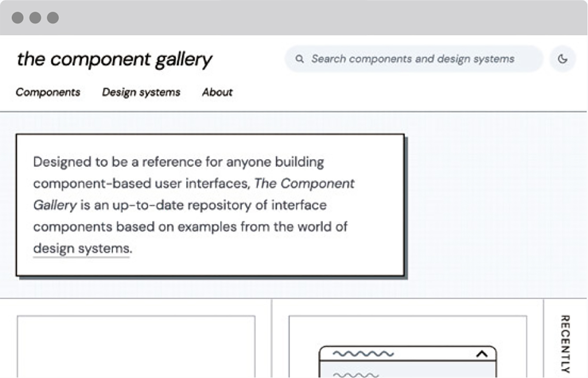
Task: Go to the About page
Action: pyautogui.click(x=217, y=92)
